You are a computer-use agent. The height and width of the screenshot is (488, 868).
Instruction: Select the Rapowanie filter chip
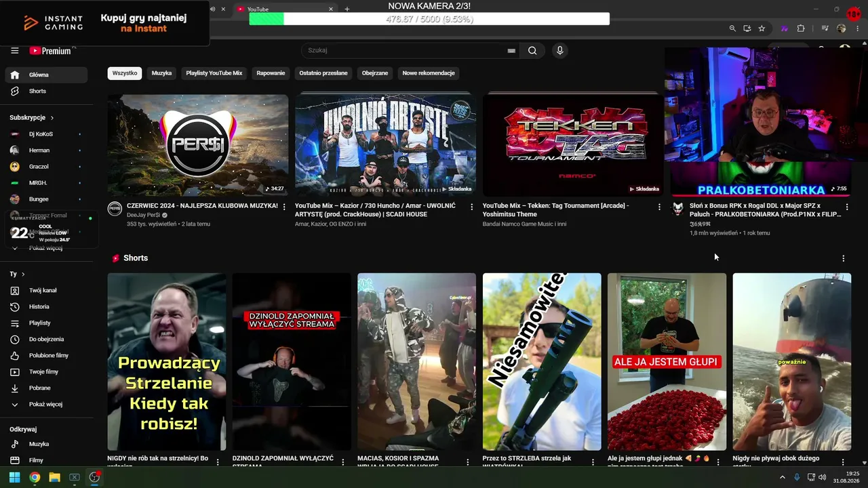pos(271,73)
